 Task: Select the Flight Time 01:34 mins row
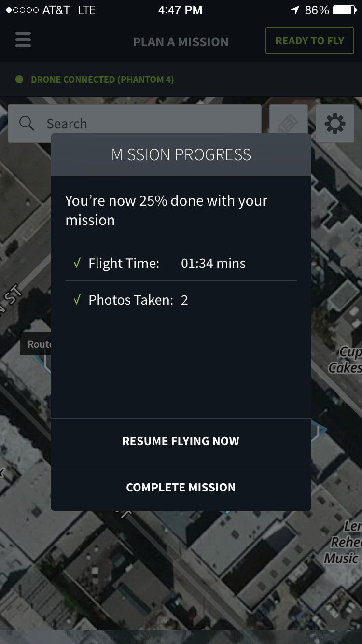point(181,263)
